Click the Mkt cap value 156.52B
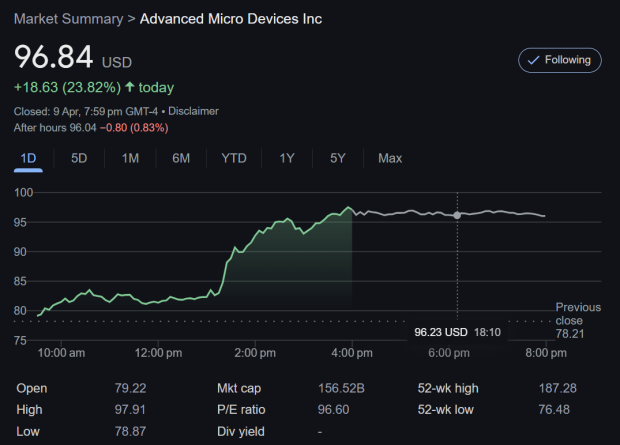Image resolution: width=620 pixels, height=445 pixels. pyautogui.click(x=341, y=388)
